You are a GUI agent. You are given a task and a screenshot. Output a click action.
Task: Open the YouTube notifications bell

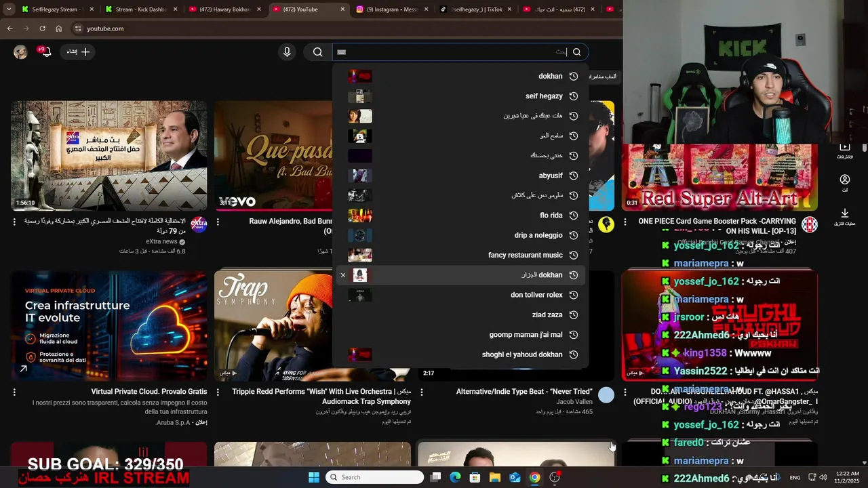[x=45, y=52]
